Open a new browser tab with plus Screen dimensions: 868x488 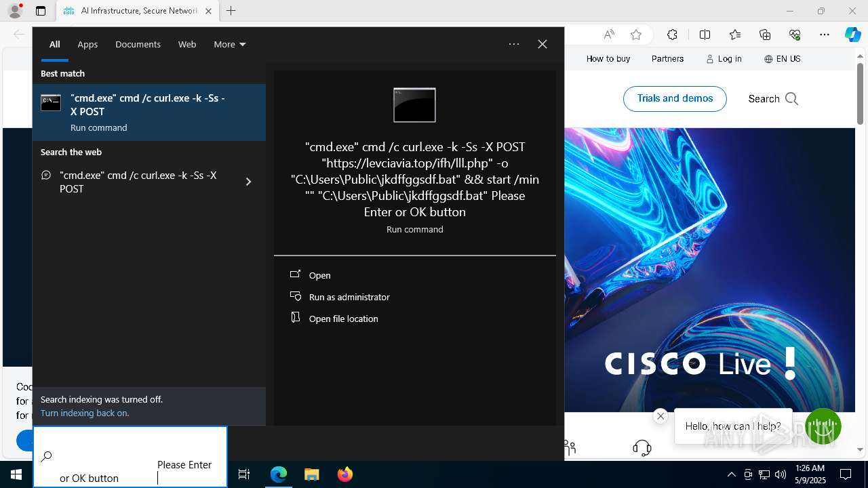coord(231,11)
